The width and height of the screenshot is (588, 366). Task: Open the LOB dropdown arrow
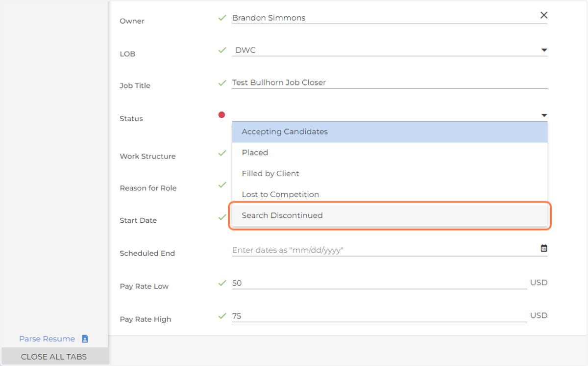tap(544, 50)
